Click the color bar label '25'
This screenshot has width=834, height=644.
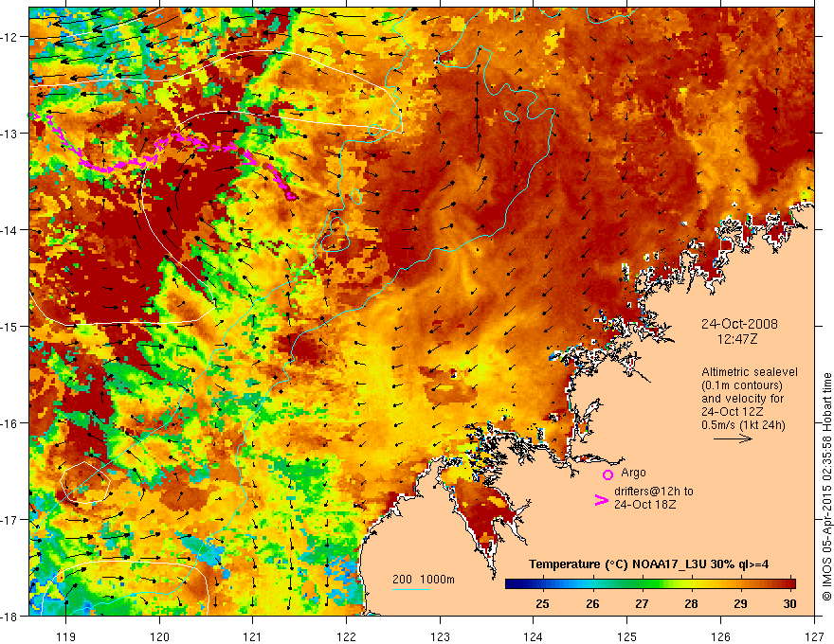pos(542,603)
